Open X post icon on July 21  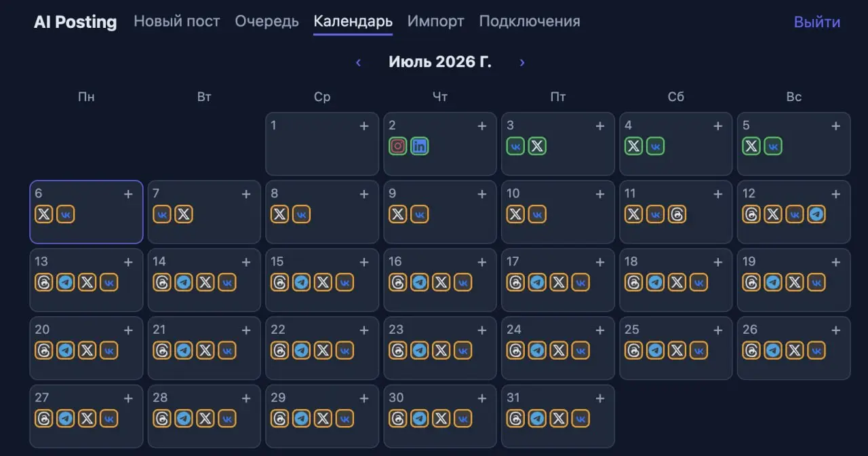point(205,350)
